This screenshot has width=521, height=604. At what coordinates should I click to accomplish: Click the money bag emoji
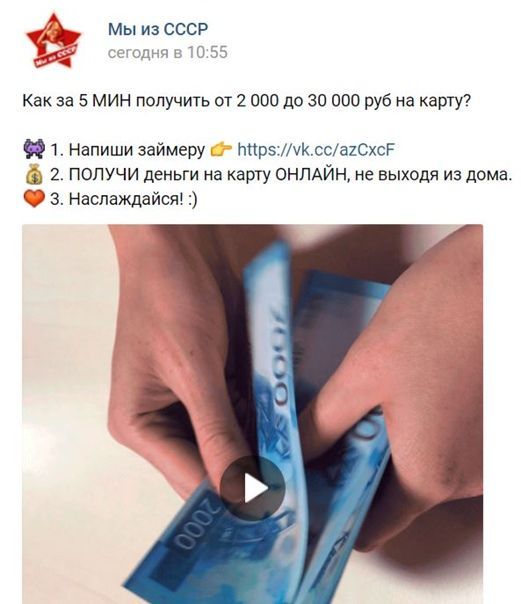34,174
